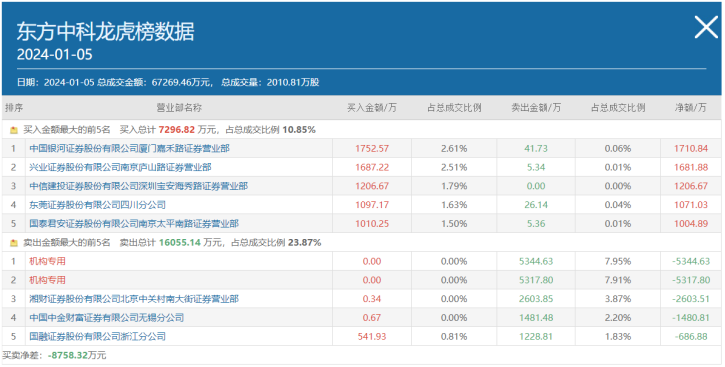Select net amount -5344.63

pyautogui.click(x=691, y=261)
